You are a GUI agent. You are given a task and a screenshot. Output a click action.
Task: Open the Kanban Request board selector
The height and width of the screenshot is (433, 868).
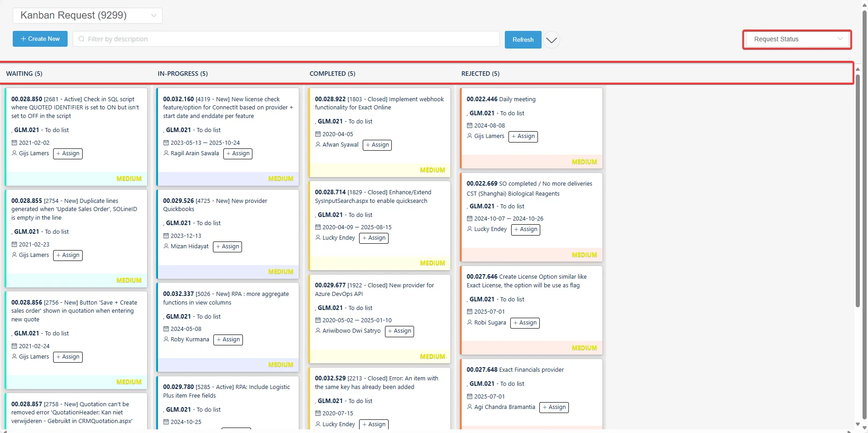[87, 15]
